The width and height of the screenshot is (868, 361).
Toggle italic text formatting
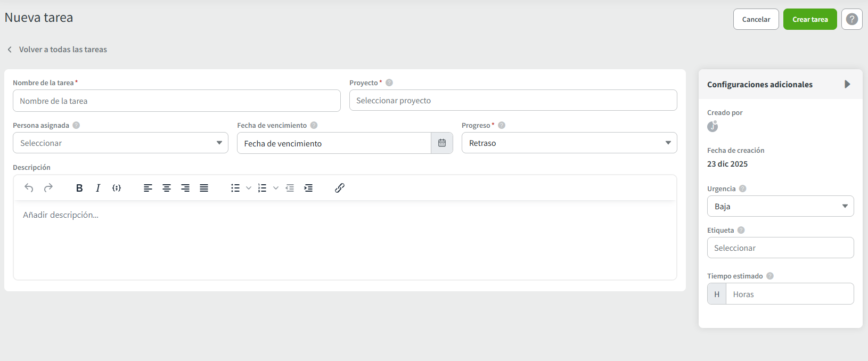click(98, 188)
